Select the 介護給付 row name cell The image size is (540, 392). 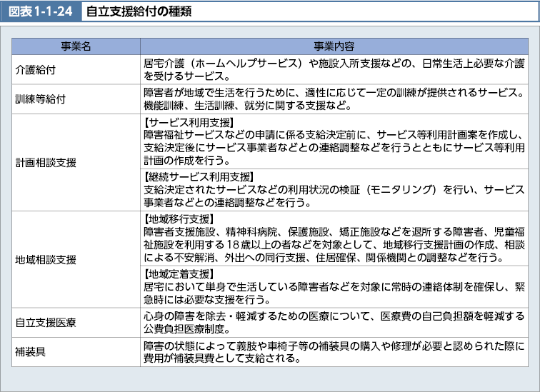tap(36, 69)
